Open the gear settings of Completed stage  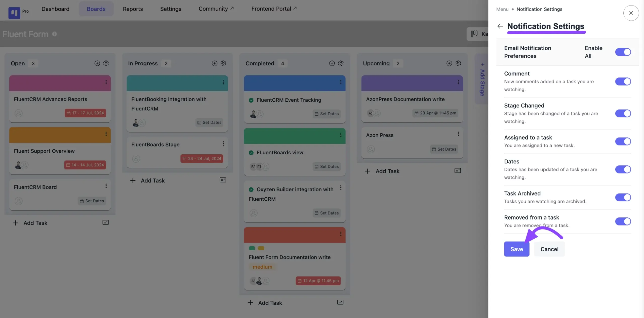341,63
